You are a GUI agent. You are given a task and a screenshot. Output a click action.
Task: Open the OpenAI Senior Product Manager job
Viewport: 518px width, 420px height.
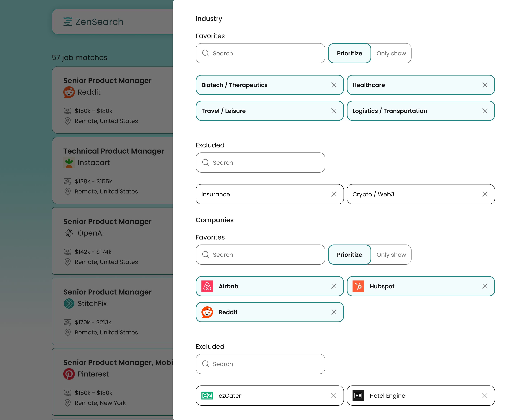point(113,241)
